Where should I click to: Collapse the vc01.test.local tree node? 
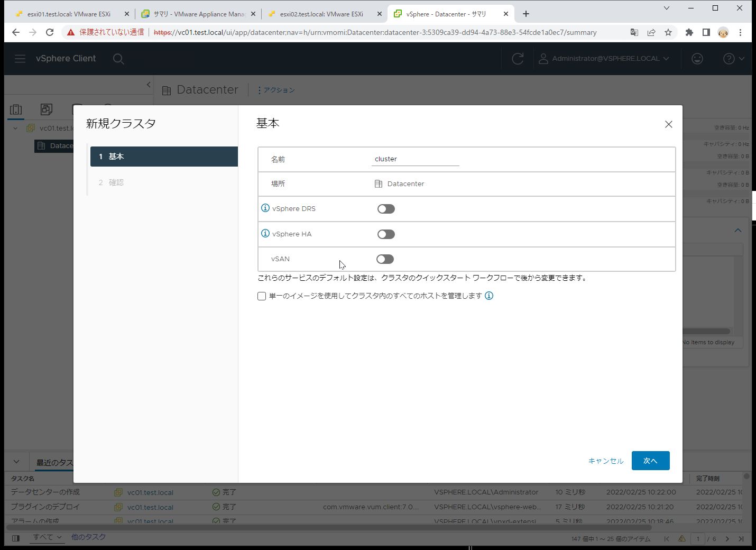(x=15, y=128)
